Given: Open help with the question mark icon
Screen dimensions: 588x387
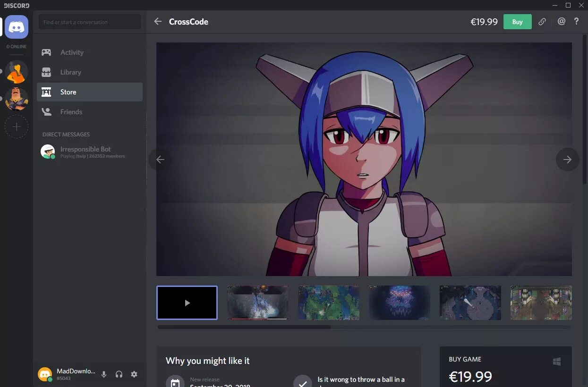Looking at the screenshot, I should (x=576, y=21).
